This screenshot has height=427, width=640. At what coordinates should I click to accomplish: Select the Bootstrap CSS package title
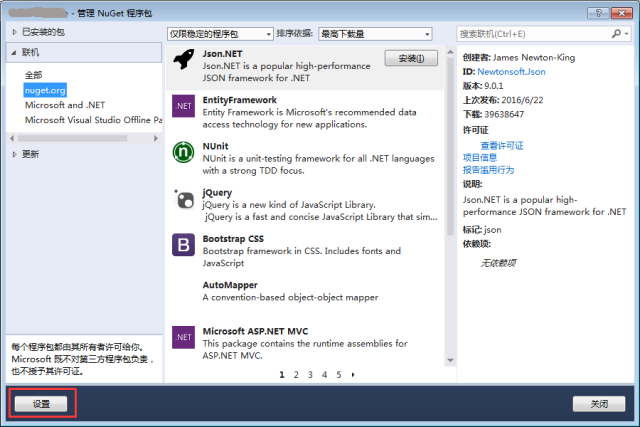[233, 239]
